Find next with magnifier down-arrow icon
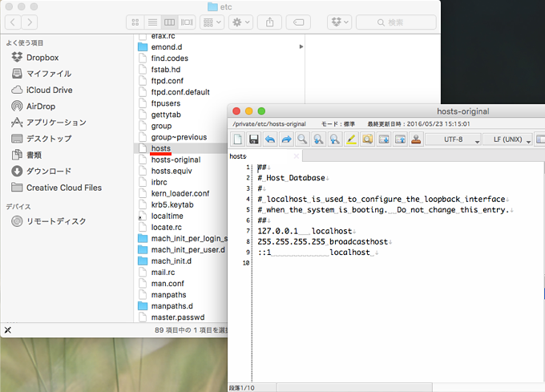Image resolution: width=545 pixels, height=392 pixels. (x=319, y=139)
